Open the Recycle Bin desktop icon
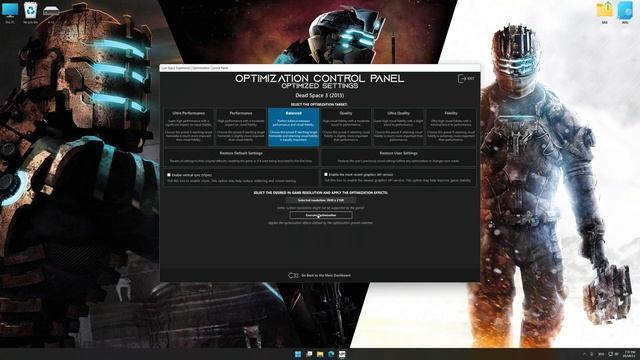The height and width of the screenshot is (360, 640). click(31, 12)
